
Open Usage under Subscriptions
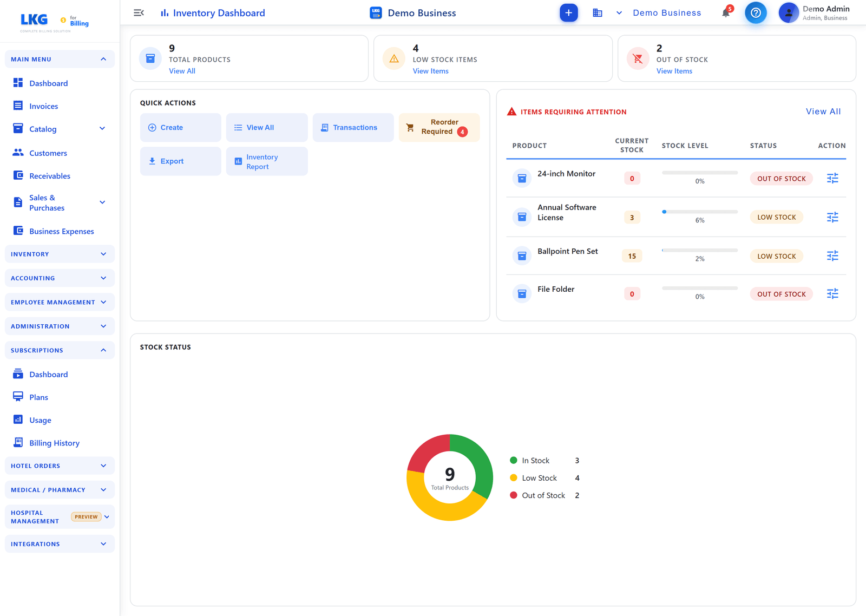[x=60, y=420]
